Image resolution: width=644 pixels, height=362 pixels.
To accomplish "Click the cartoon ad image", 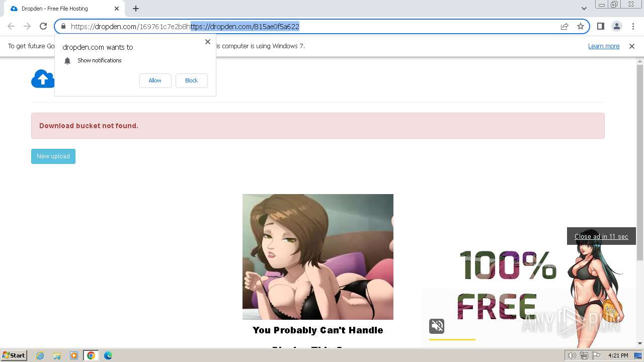I will [x=318, y=257].
